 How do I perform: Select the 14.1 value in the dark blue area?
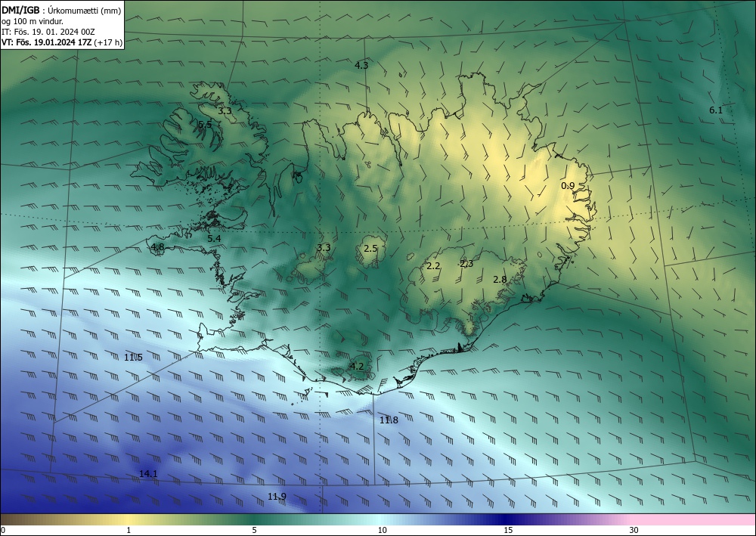(x=148, y=474)
